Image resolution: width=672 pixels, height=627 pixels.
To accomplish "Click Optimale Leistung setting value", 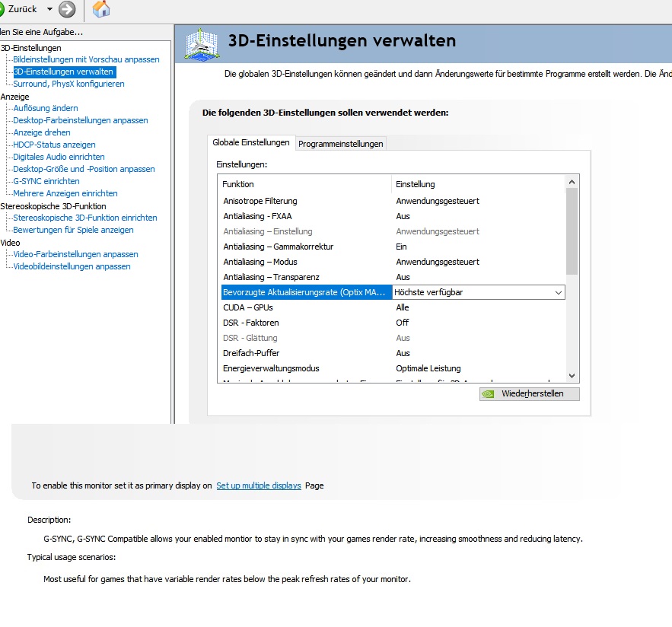I will click(x=428, y=368).
